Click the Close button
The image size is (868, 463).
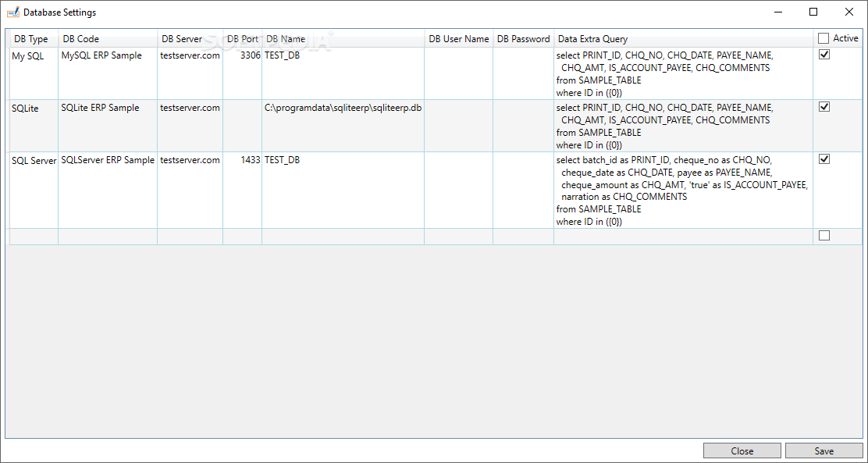pos(742,451)
